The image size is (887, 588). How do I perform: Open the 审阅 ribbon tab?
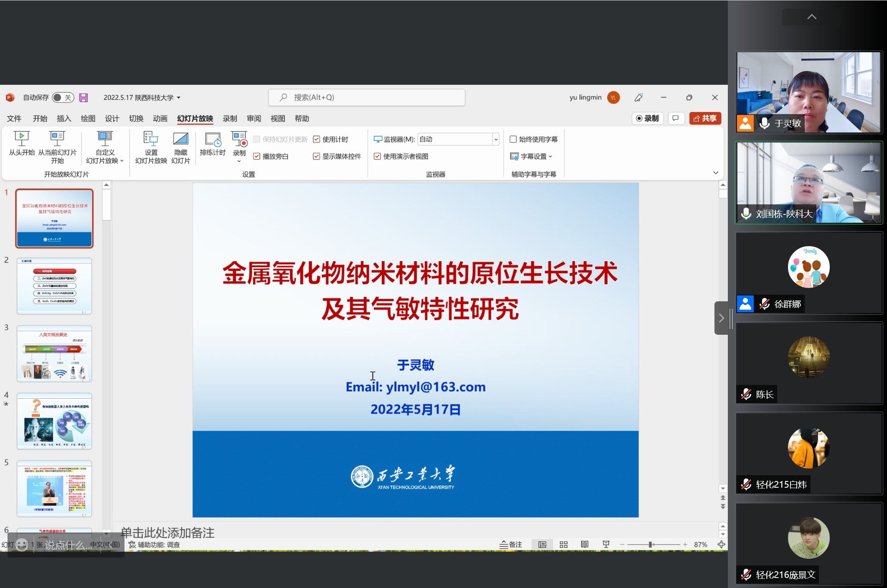[x=254, y=119]
